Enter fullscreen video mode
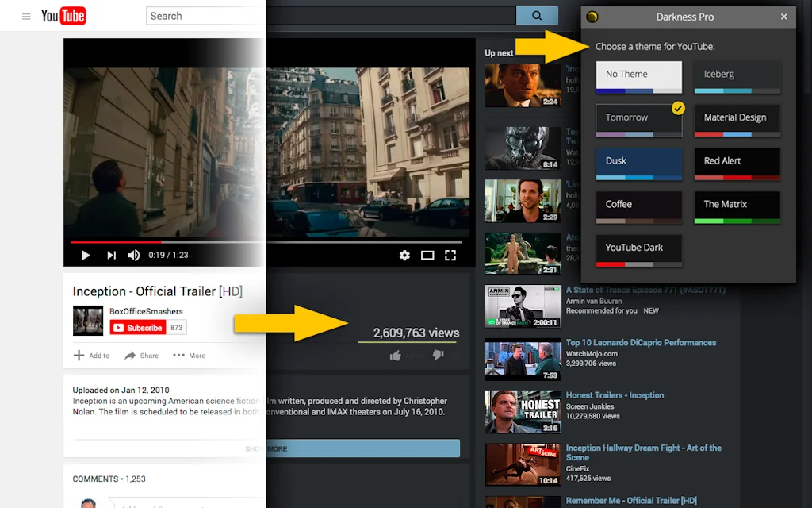This screenshot has width=812, height=508. click(x=450, y=256)
